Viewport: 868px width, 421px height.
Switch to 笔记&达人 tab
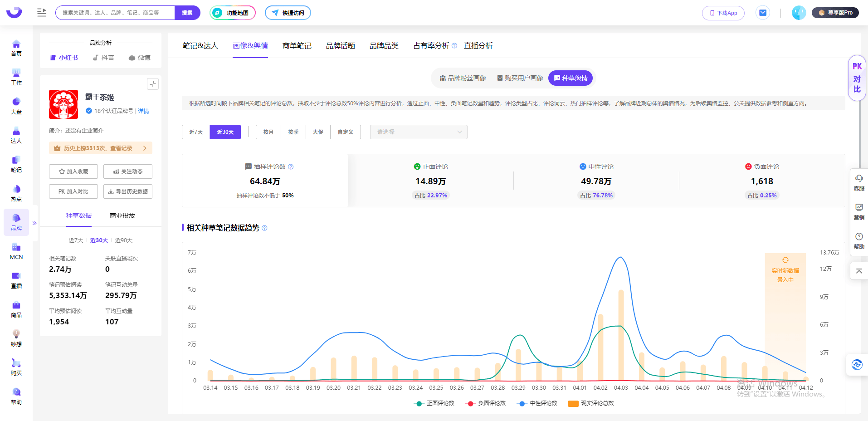coord(200,46)
